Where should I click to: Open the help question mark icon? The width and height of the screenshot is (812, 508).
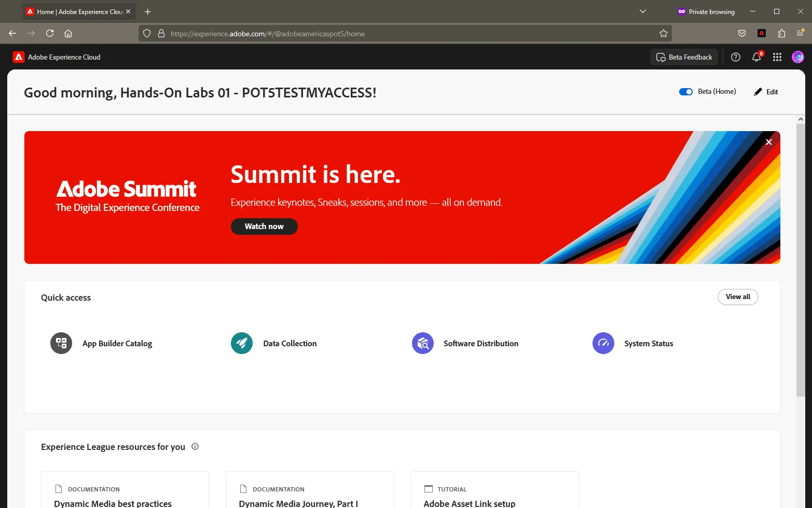click(x=736, y=57)
